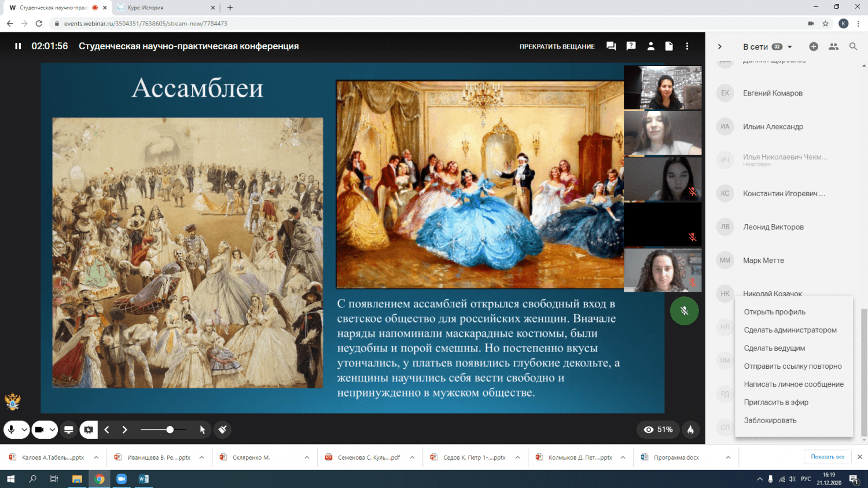Reload the page in the browser

tap(39, 24)
